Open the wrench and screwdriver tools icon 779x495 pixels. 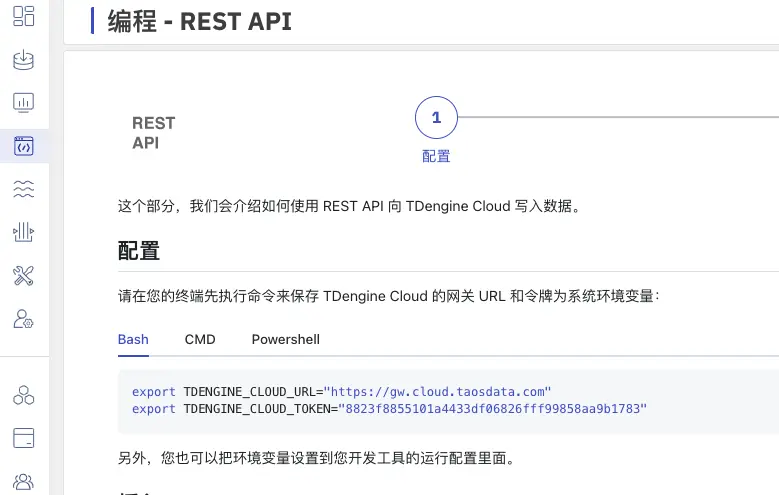(x=24, y=275)
